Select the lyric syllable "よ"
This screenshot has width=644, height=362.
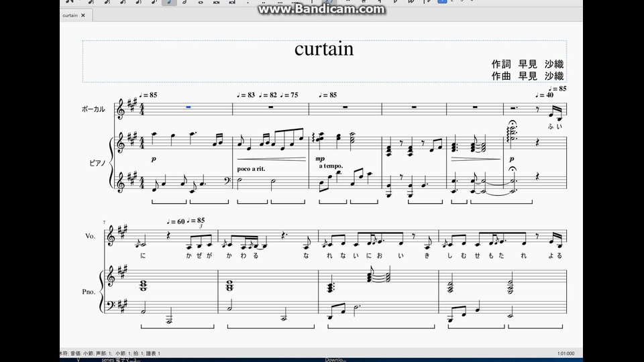click(x=551, y=255)
